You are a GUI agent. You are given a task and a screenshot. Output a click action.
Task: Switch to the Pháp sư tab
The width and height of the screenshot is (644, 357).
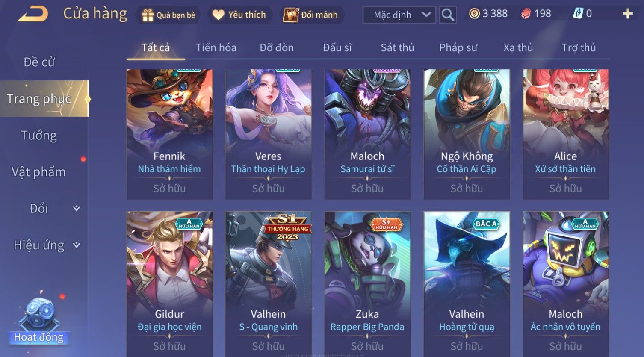[x=458, y=47]
